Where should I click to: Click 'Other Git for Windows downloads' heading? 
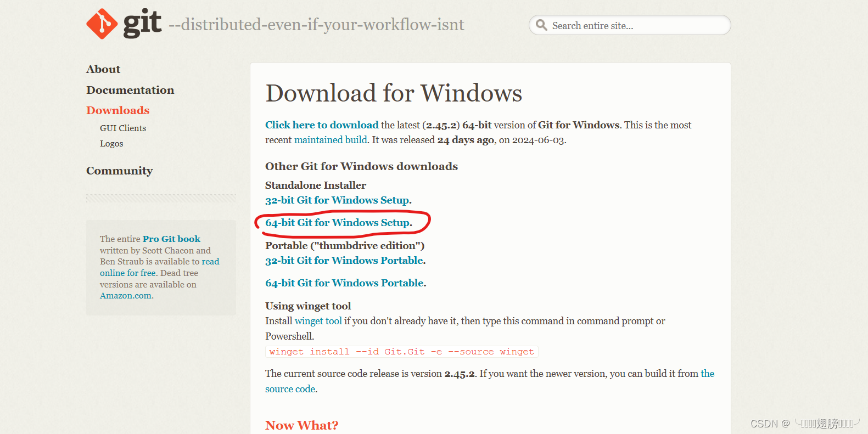point(361,166)
